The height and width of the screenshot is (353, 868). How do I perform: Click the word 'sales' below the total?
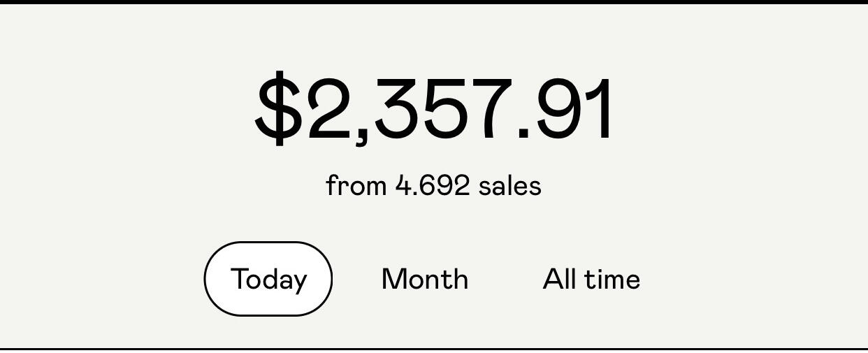pos(510,186)
